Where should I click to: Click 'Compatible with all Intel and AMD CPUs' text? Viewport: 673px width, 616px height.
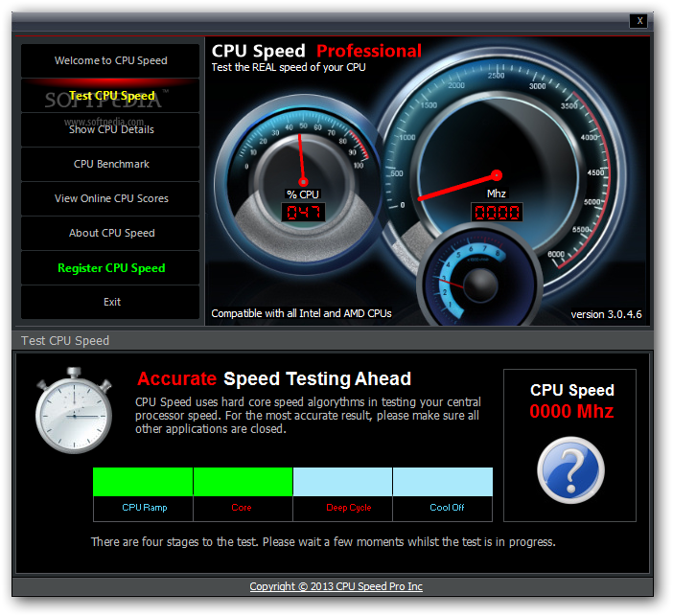point(301,313)
